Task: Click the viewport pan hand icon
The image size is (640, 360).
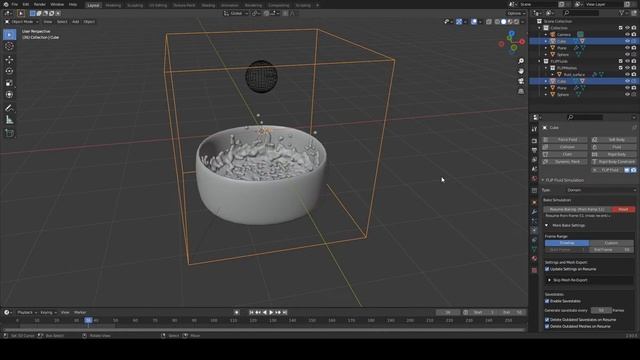Action: point(521,71)
